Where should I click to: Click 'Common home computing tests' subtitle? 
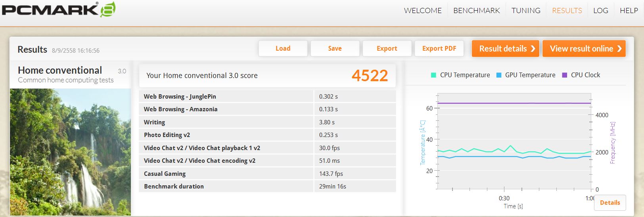[66, 80]
